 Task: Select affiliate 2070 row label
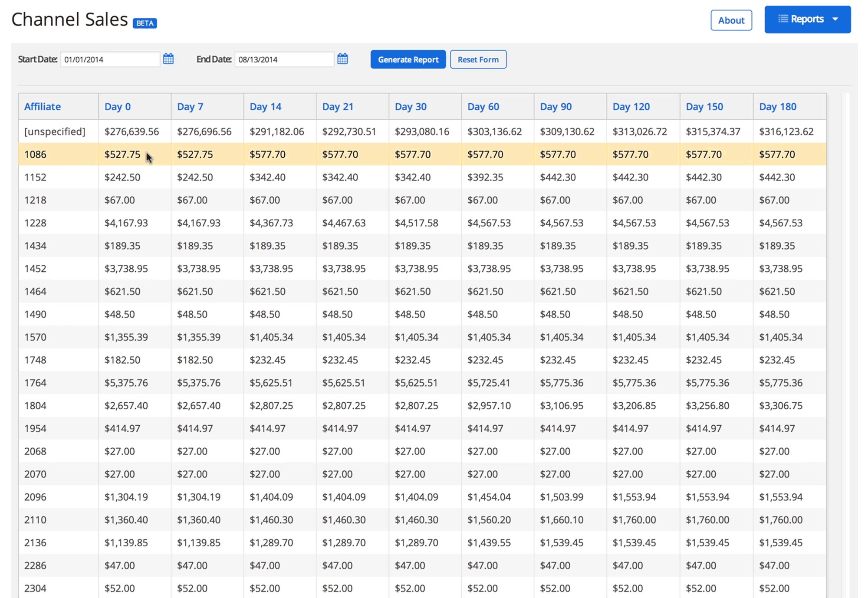click(35, 474)
